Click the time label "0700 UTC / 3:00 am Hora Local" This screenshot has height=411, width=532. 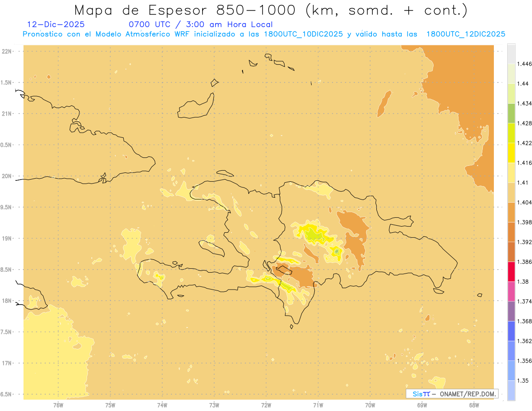pyautogui.click(x=200, y=25)
